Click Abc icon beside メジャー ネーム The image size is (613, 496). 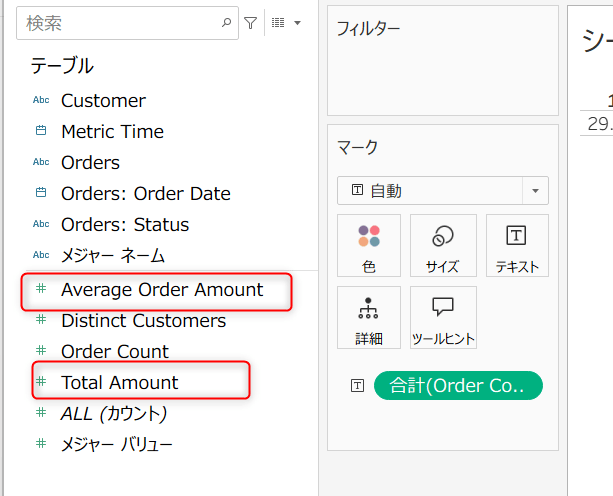[41, 255]
